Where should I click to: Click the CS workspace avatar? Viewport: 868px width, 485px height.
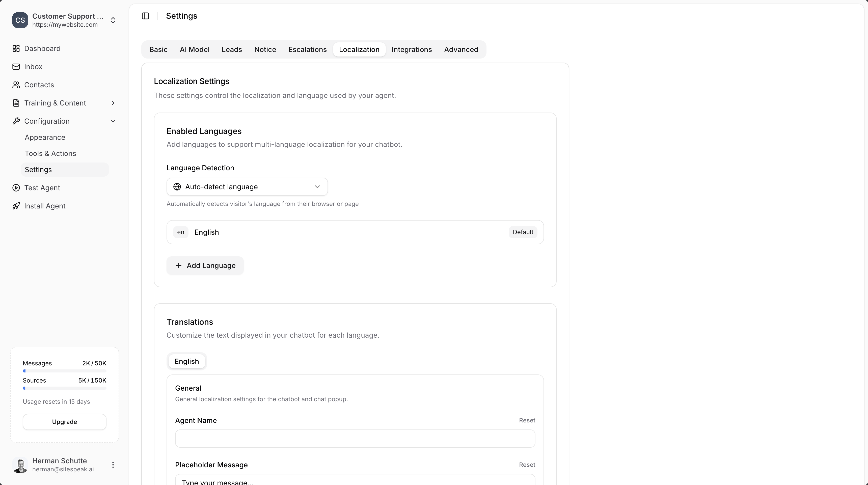[x=20, y=20]
